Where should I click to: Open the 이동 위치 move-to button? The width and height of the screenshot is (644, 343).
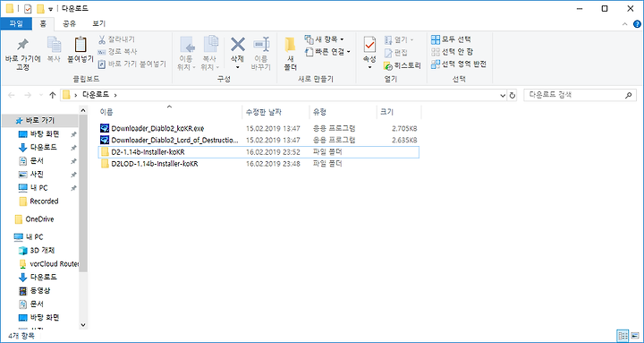(187, 54)
